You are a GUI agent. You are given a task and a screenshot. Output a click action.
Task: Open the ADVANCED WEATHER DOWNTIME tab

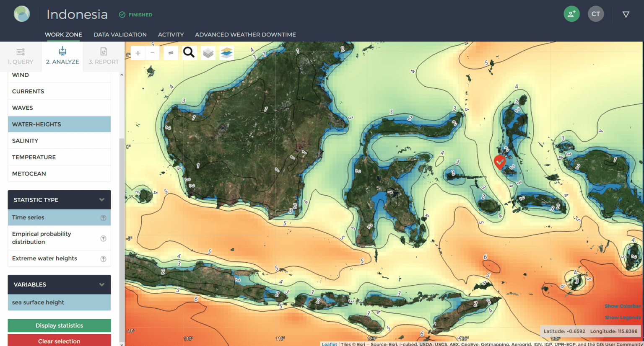point(245,34)
